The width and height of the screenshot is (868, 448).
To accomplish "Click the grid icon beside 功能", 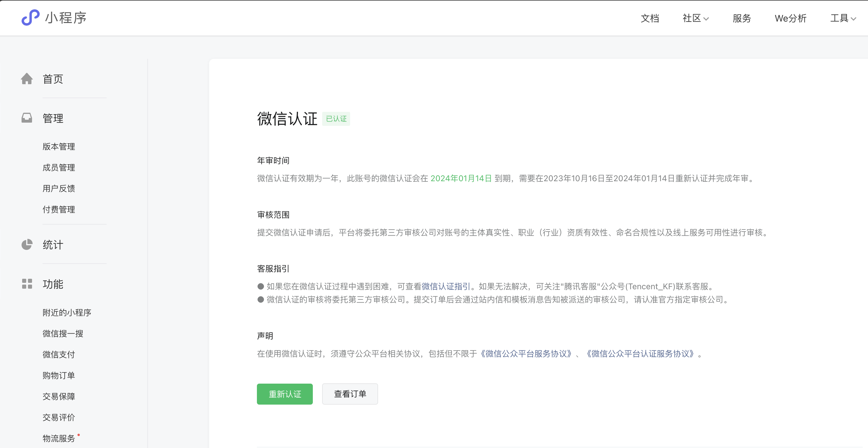I will [x=27, y=284].
